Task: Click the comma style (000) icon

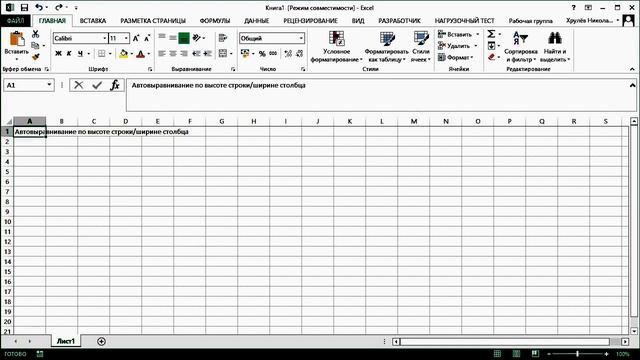Action: (x=273, y=53)
